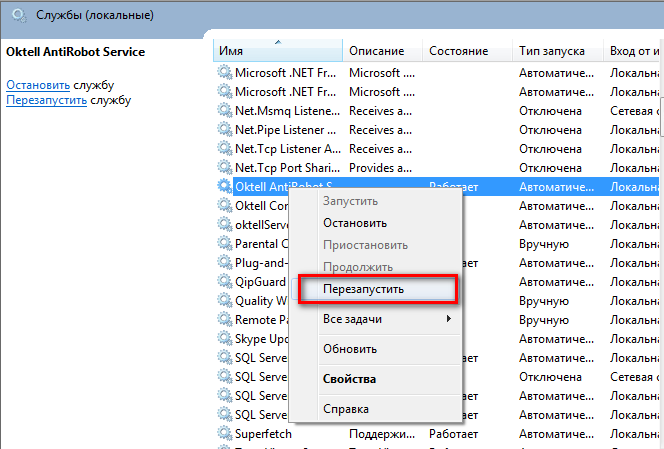Select Обновить in the context menu

pos(350,349)
